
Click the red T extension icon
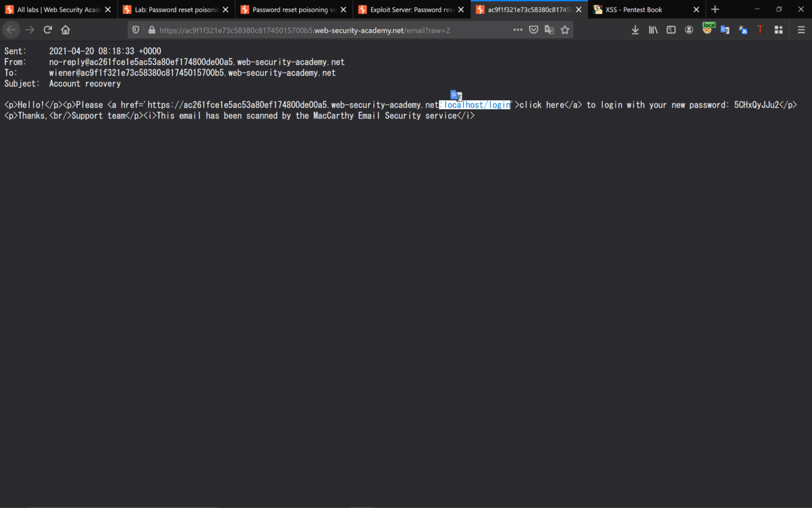(x=761, y=30)
